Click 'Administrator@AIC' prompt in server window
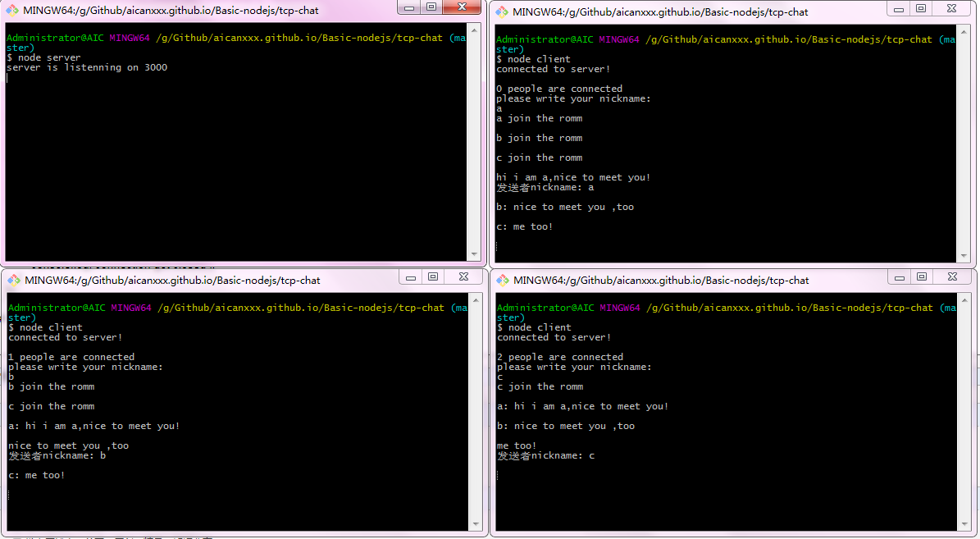 pyautogui.click(x=55, y=38)
